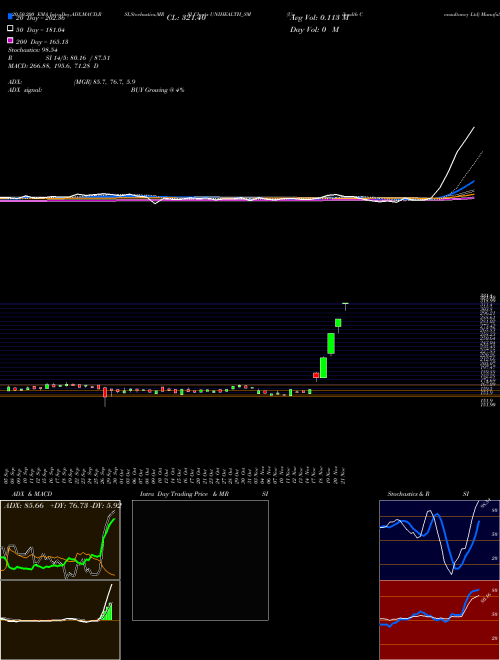Click the 'ADX & MACD' panel title
This screenshot has height=660, width=500.
32,494
